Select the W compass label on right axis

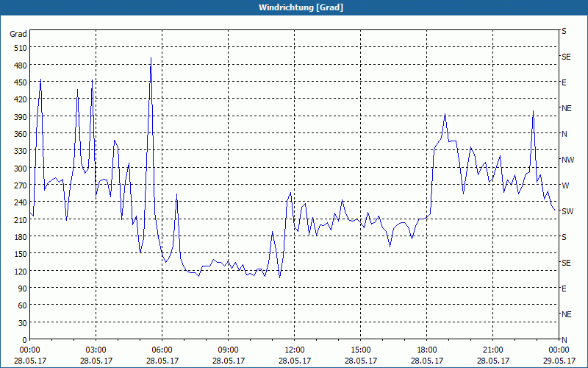coord(565,185)
